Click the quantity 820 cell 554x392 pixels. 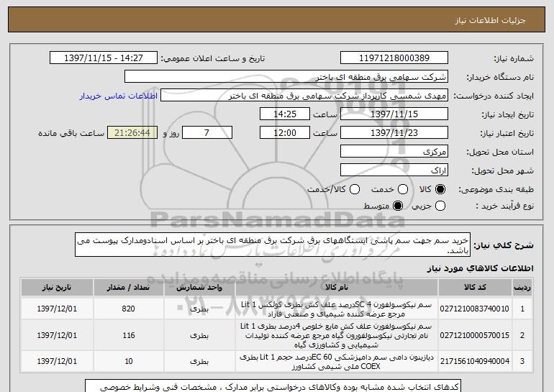128,309
